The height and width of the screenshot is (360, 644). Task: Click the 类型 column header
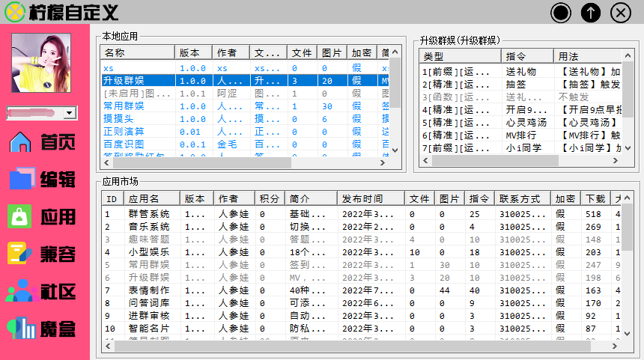[x=460, y=56]
